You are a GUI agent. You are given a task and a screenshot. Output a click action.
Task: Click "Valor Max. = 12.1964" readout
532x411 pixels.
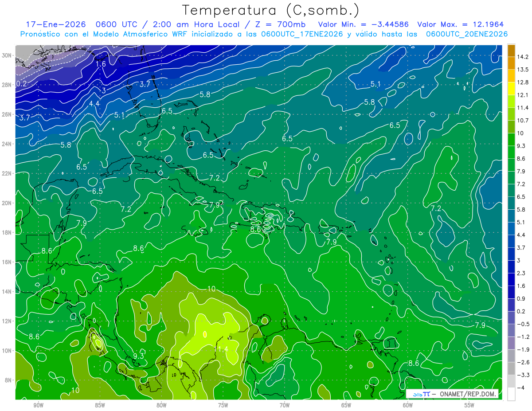pyautogui.click(x=461, y=24)
